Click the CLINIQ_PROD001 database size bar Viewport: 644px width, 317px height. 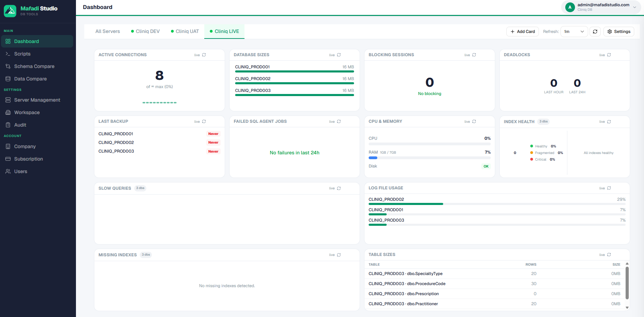point(294,71)
